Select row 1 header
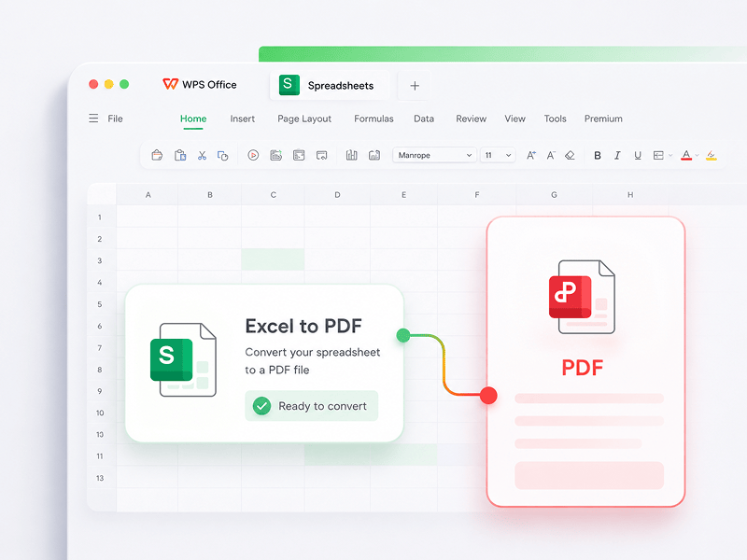Screen dimensions: 747x560 click(x=100, y=217)
